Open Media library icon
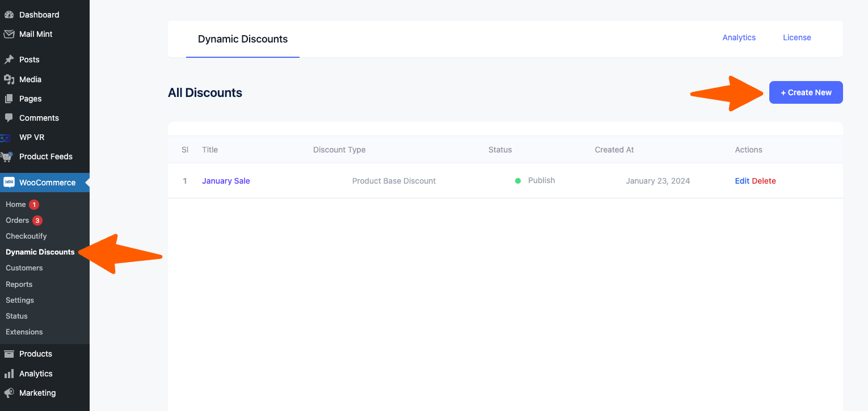The width and height of the screenshot is (868, 411). (9, 79)
